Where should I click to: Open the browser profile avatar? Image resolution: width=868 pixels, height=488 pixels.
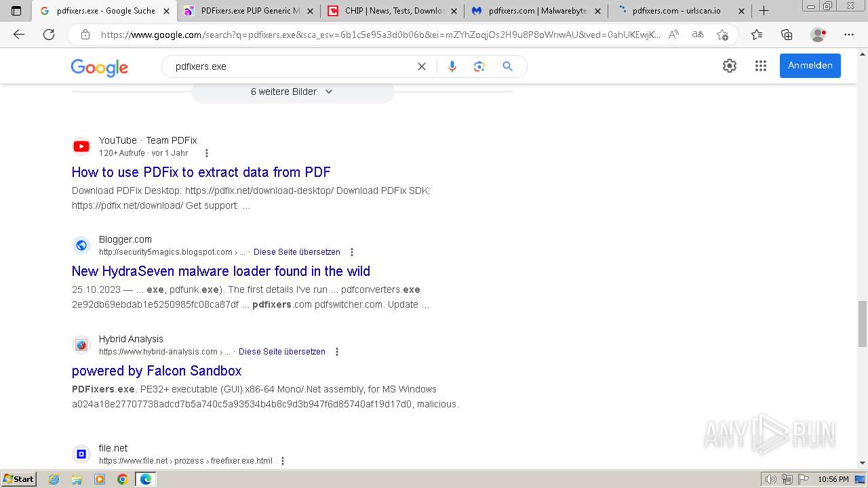pyautogui.click(x=818, y=35)
